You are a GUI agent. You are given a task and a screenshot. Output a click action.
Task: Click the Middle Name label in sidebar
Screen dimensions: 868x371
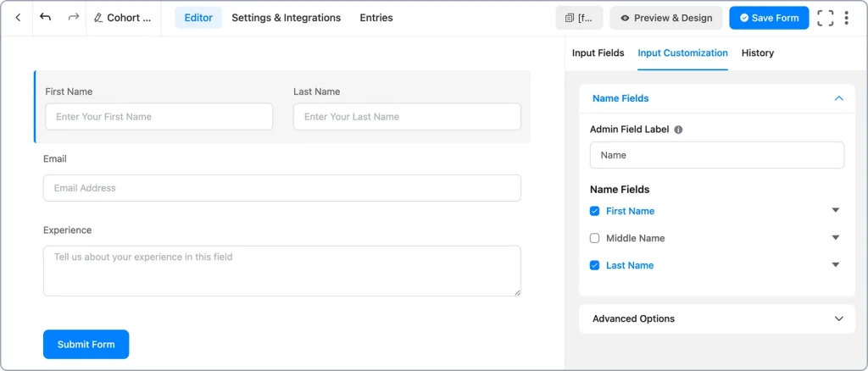click(x=636, y=238)
